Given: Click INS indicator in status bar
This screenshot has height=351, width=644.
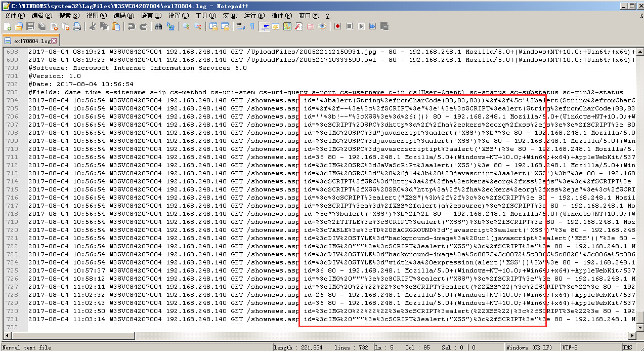Looking at the screenshot, I should (x=627, y=347).
